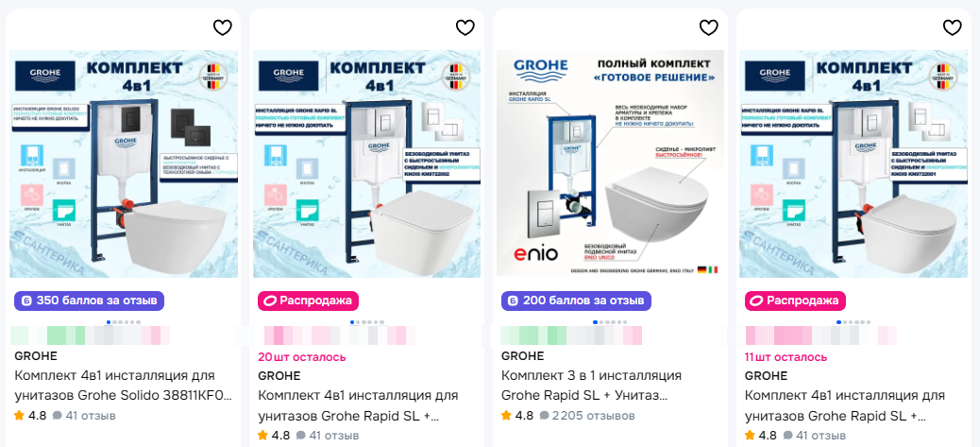The image size is (980, 447).
Task: Click star rating icon of fourth product
Action: tap(750, 435)
